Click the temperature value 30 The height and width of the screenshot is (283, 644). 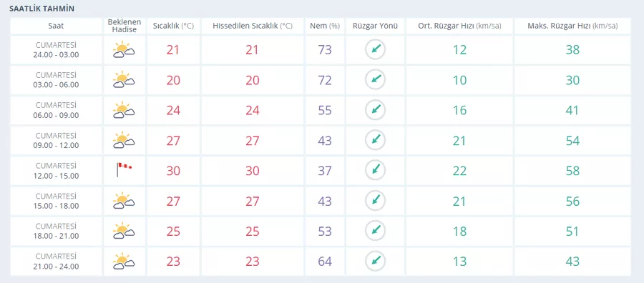pyautogui.click(x=173, y=171)
